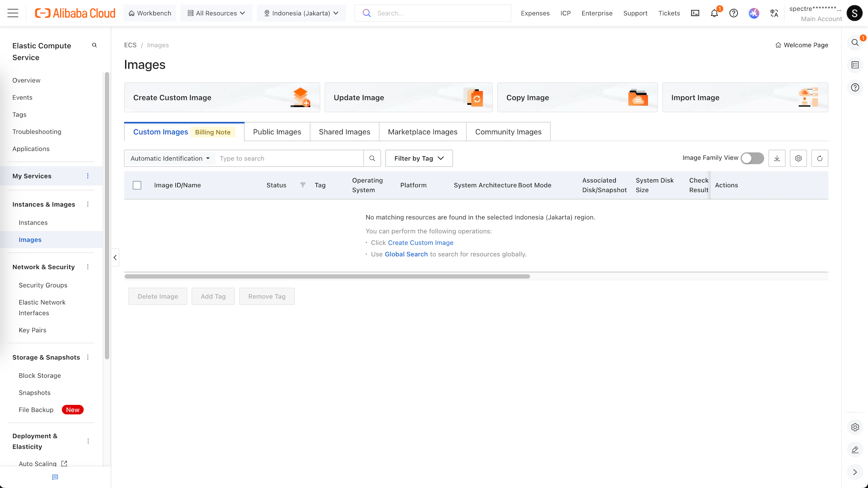The height and width of the screenshot is (488, 868).
Task: Open the Indonesia (Jakarta) region dropdown
Action: (301, 13)
